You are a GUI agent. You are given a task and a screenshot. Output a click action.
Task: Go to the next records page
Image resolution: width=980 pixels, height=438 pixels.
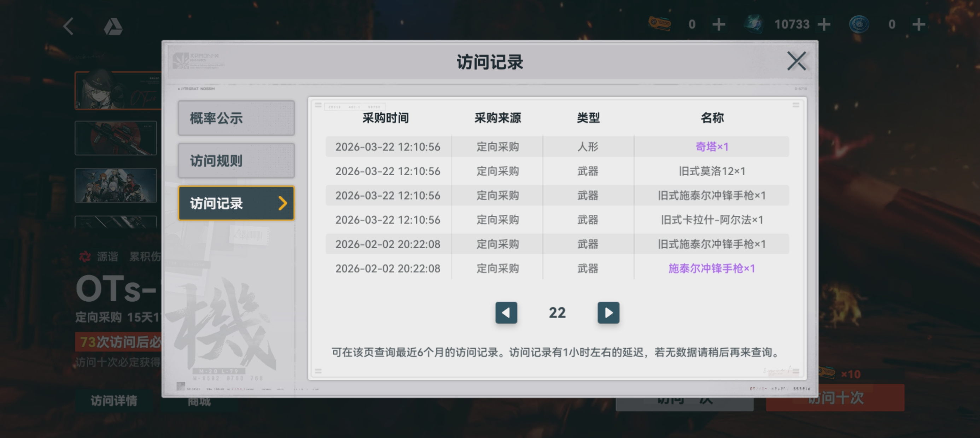pyautogui.click(x=608, y=313)
